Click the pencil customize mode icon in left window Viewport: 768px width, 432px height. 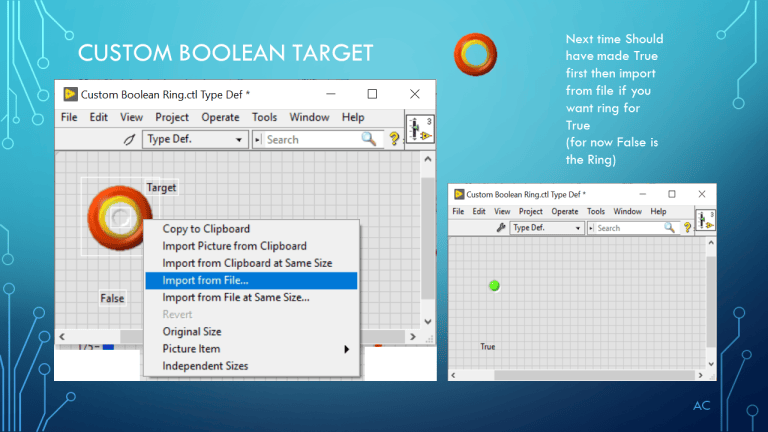[129, 140]
